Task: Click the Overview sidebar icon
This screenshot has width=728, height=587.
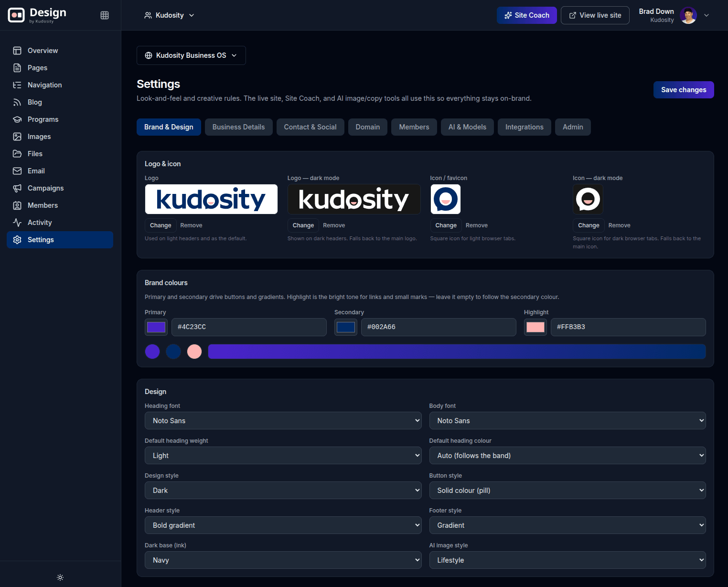Action: coord(17,51)
